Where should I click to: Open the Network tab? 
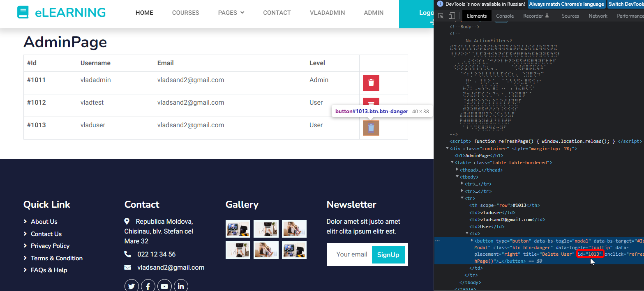tap(598, 16)
